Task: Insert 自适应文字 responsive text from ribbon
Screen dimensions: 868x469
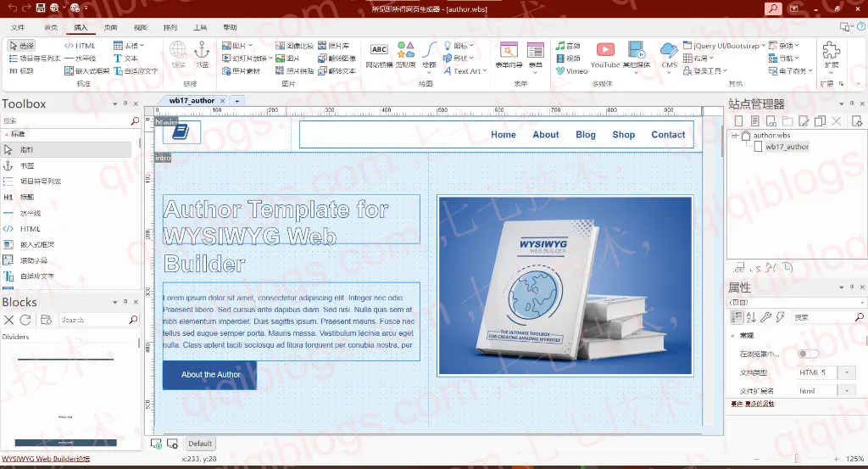Action: [x=136, y=71]
